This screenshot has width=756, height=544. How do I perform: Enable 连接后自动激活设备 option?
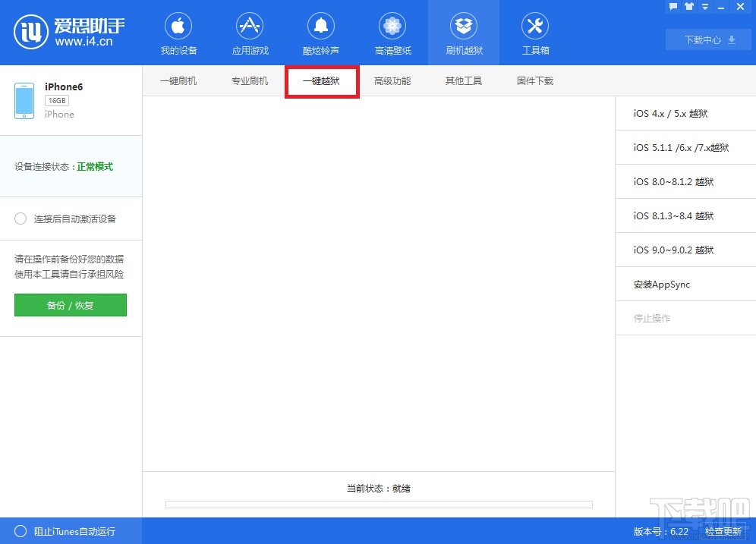(20, 219)
